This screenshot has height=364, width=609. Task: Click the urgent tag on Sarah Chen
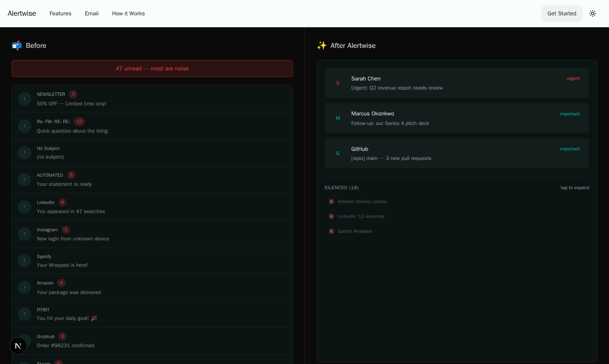point(573,79)
